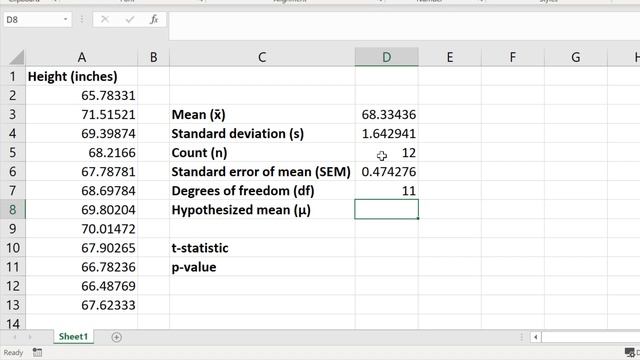Click cell with value 68.69784

pyautogui.click(x=82, y=191)
